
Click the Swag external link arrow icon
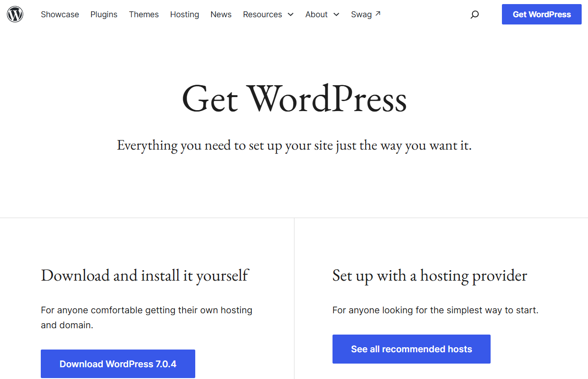[378, 14]
